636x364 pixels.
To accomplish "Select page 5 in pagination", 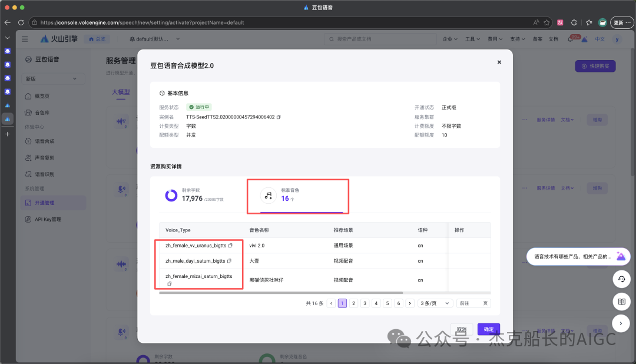I will [x=387, y=303].
